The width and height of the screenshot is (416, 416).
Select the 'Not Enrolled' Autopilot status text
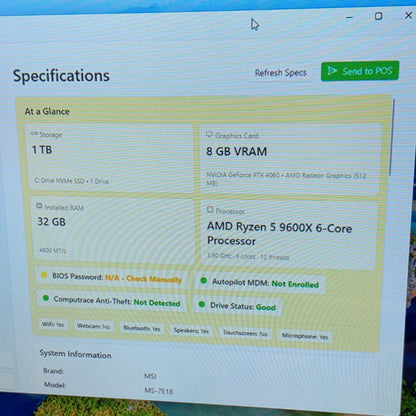pos(295,284)
